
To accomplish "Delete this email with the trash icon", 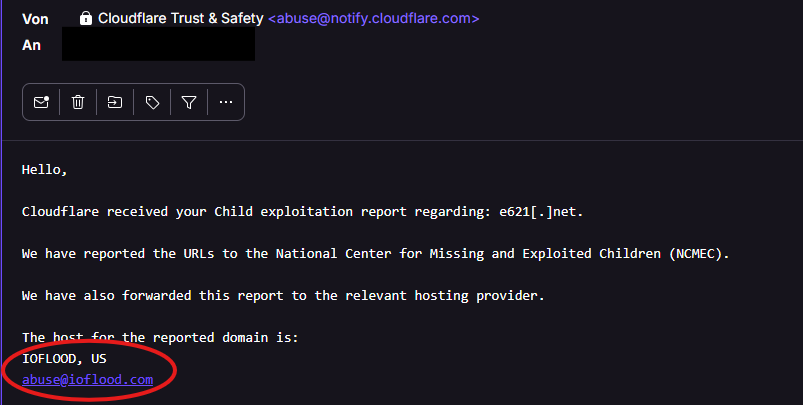I will coord(78,102).
